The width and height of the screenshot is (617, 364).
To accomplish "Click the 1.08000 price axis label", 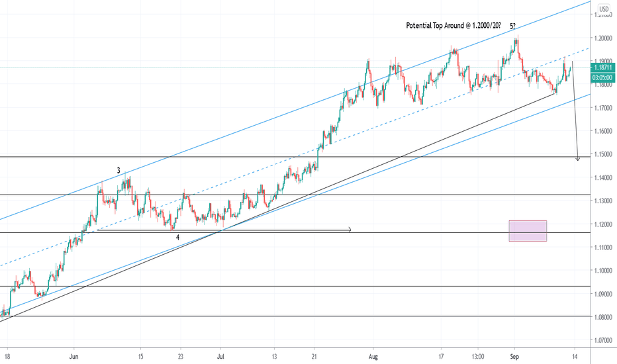I will click(x=603, y=317).
